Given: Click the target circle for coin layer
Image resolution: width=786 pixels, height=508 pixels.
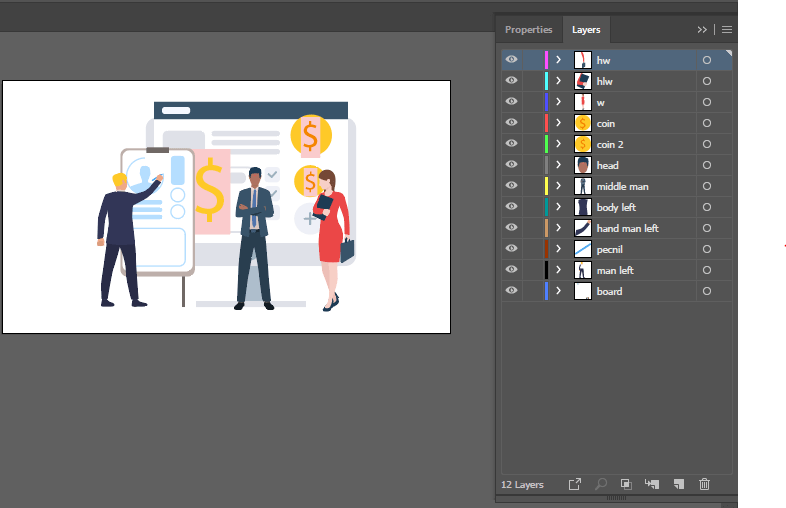Looking at the screenshot, I should (706, 123).
